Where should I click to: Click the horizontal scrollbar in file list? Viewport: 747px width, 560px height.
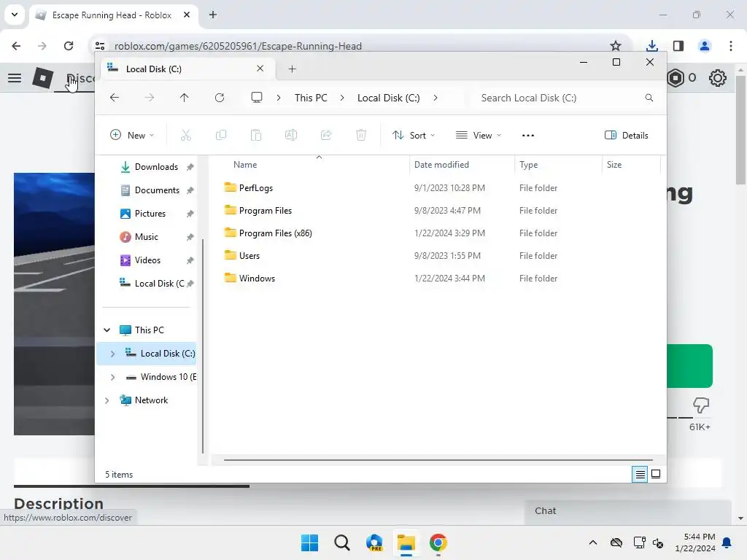tap(438, 460)
